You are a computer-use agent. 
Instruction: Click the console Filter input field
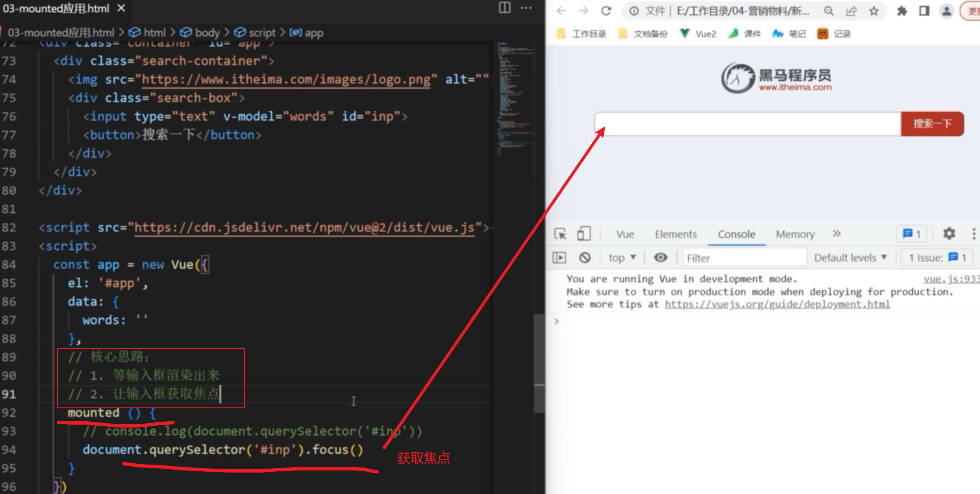click(744, 258)
